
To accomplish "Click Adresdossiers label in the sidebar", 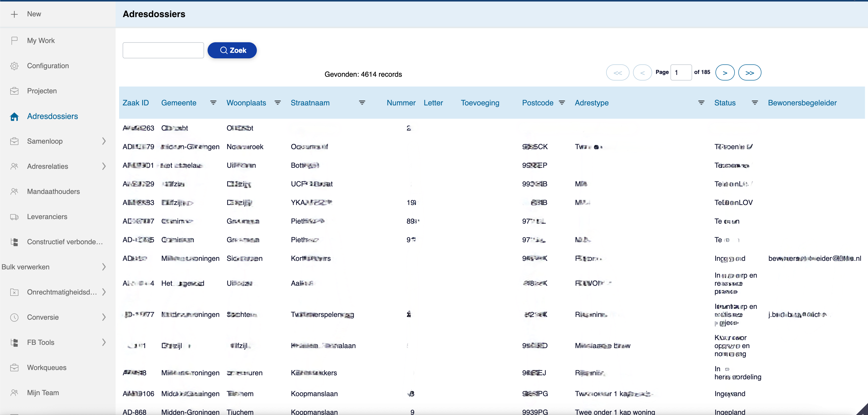I will click(53, 116).
